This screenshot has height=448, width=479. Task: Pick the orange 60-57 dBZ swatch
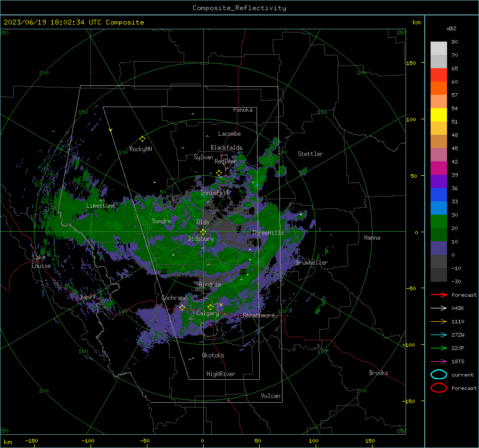point(439,88)
